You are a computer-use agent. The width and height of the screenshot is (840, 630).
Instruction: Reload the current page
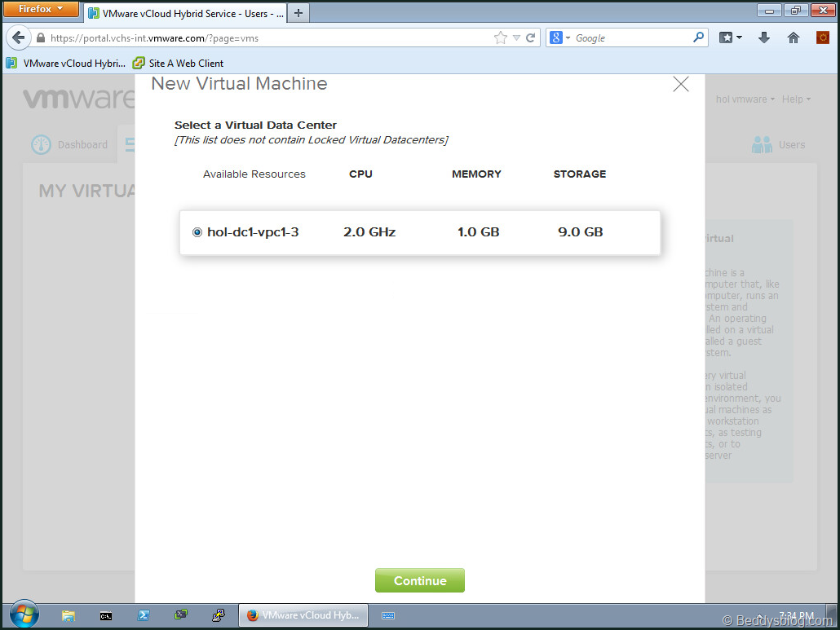(x=530, y=38)
